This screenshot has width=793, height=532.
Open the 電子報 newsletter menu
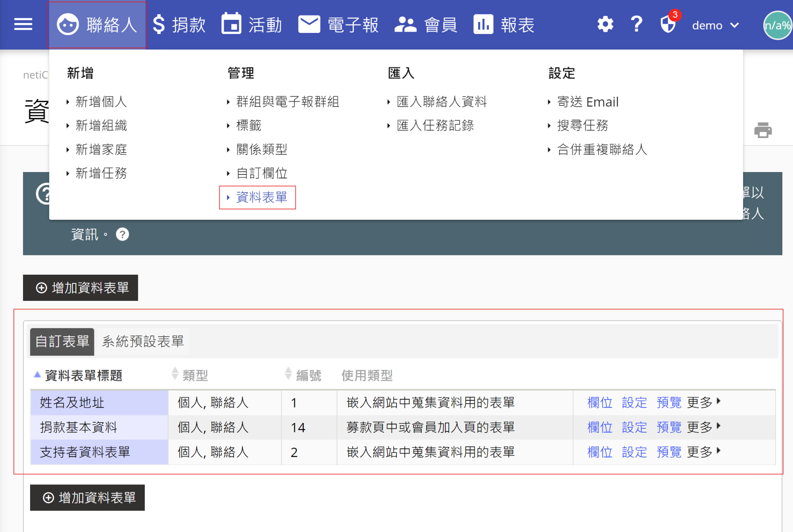click(x=339, y=25)
